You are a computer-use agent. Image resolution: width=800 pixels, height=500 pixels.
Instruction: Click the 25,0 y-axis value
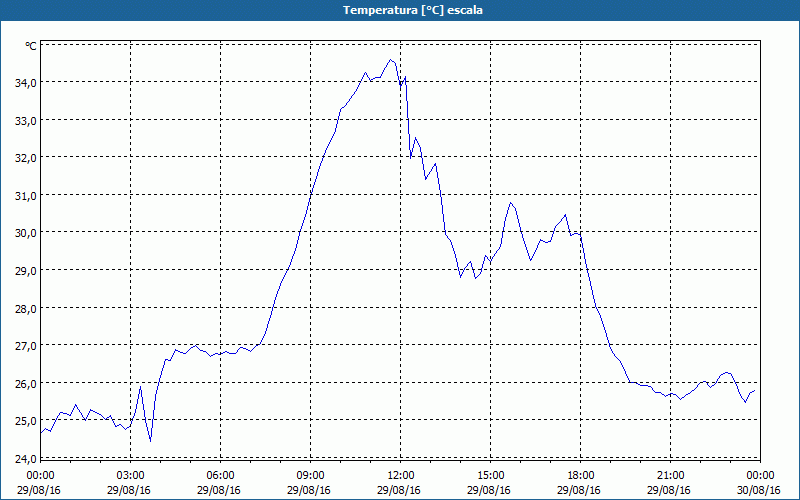tap(26, 421)
